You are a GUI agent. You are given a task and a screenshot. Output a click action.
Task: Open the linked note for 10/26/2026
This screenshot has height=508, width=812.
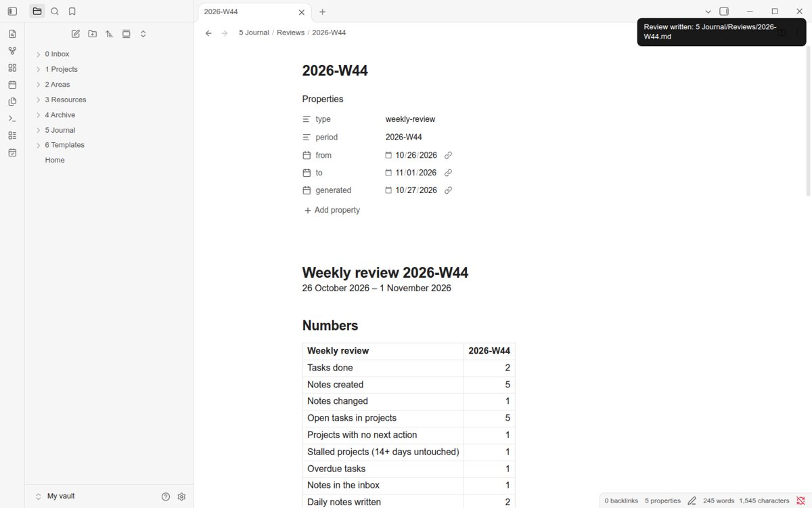[x=448, y=155]
